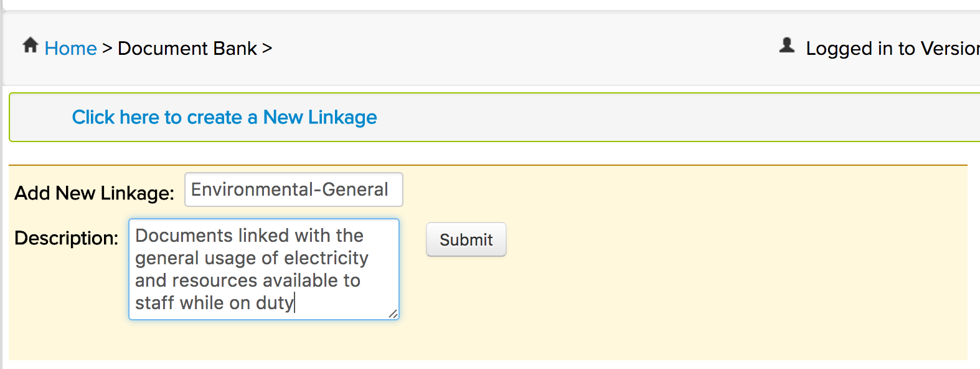980x369 pixels.
Task: Submit the new linkage form
Action: [x=466, y=239]
